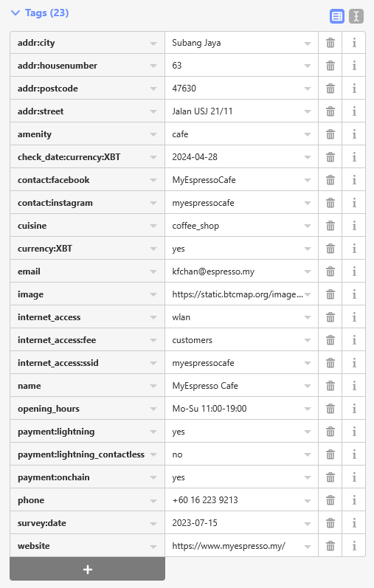Screen dimensions: 374x588
Task: Click the name value MyEspresso Cafe
Action: (x=205, y=386)
